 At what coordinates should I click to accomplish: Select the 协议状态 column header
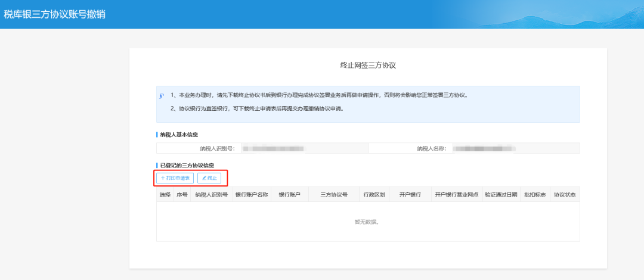[565, 195]
